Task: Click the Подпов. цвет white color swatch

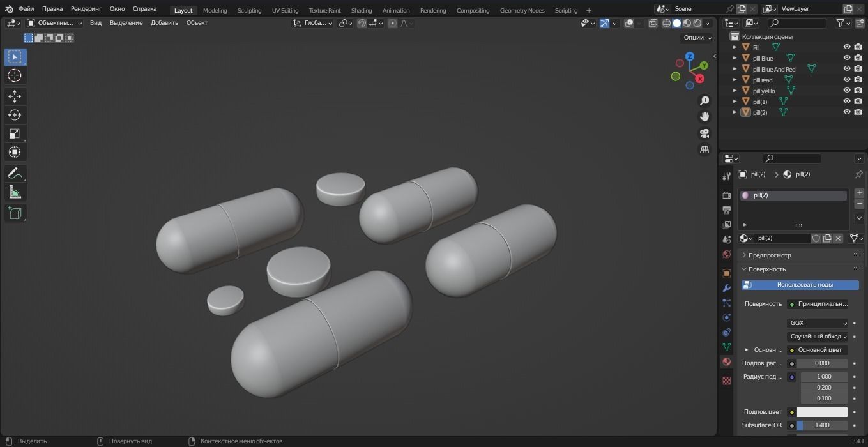Action: [822, 412]
